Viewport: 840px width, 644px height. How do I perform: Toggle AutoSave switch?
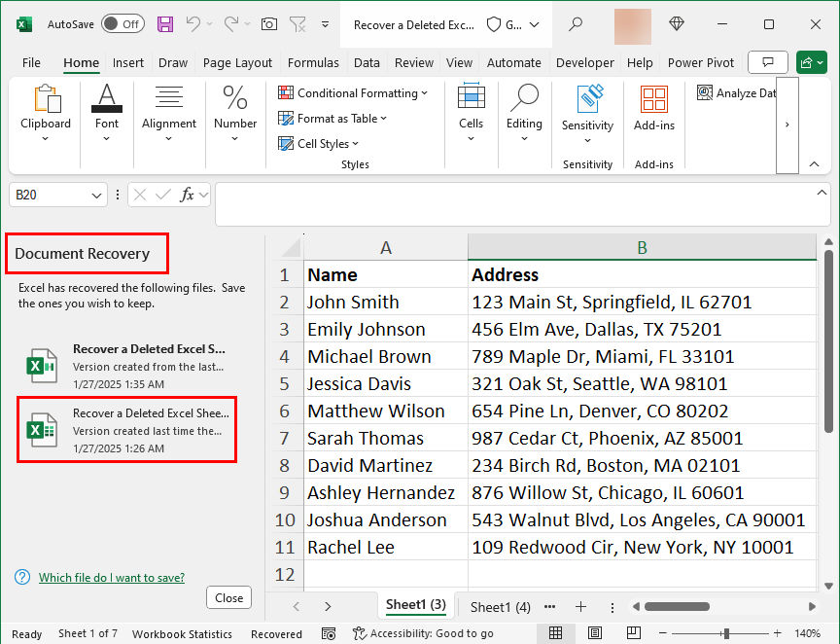coord(122,24)
